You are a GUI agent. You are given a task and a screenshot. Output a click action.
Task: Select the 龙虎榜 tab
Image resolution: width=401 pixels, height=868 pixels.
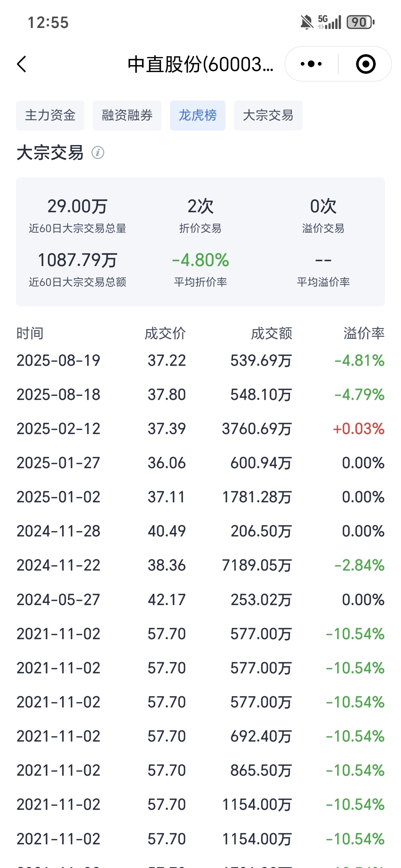click(198, 115)
